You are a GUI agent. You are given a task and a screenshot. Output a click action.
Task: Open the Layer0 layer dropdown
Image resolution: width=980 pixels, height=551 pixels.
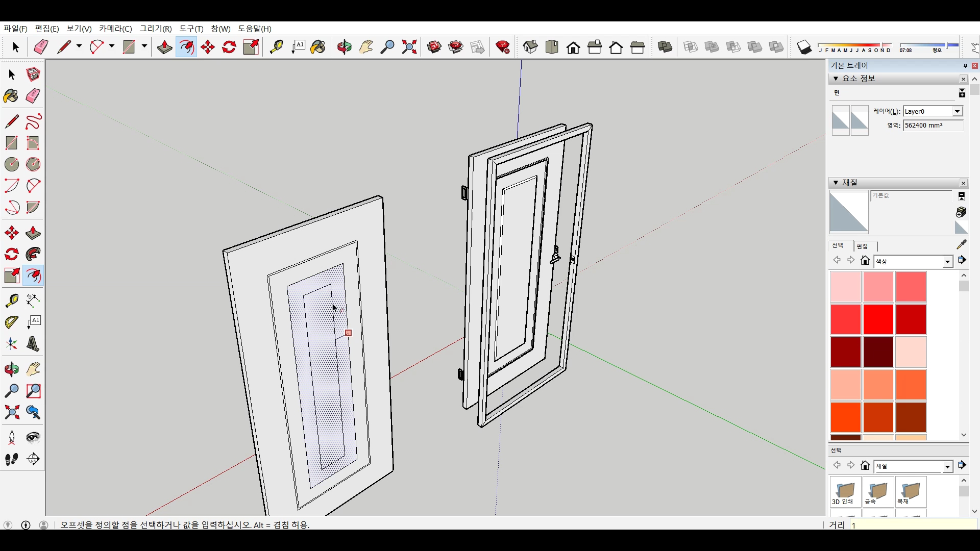point(957,111)
